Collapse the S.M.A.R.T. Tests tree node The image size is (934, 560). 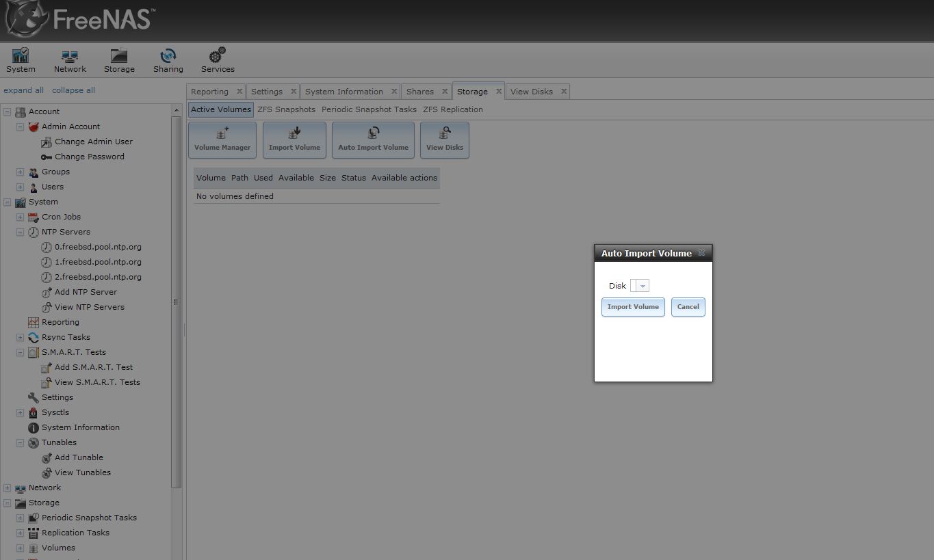point(20,352)
